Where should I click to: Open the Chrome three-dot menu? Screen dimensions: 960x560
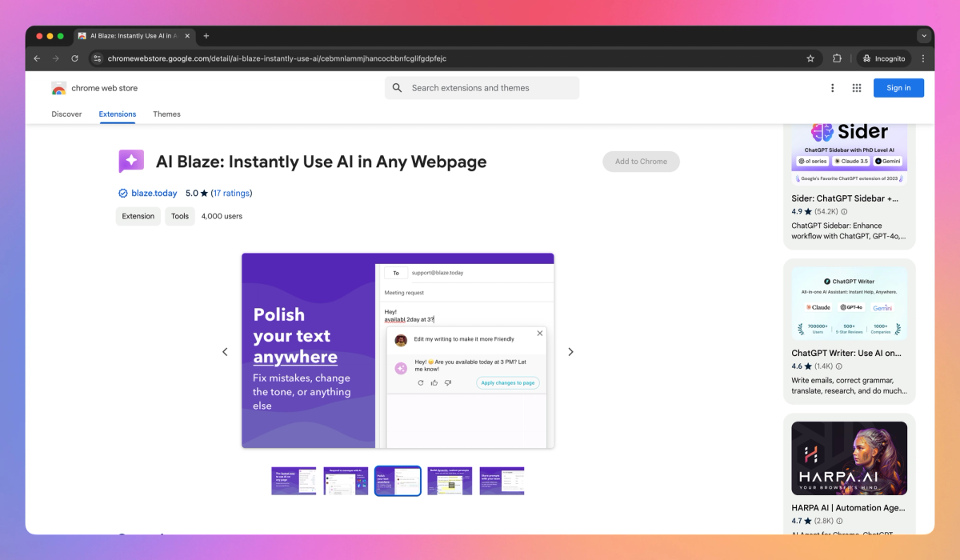pos(923,58)
